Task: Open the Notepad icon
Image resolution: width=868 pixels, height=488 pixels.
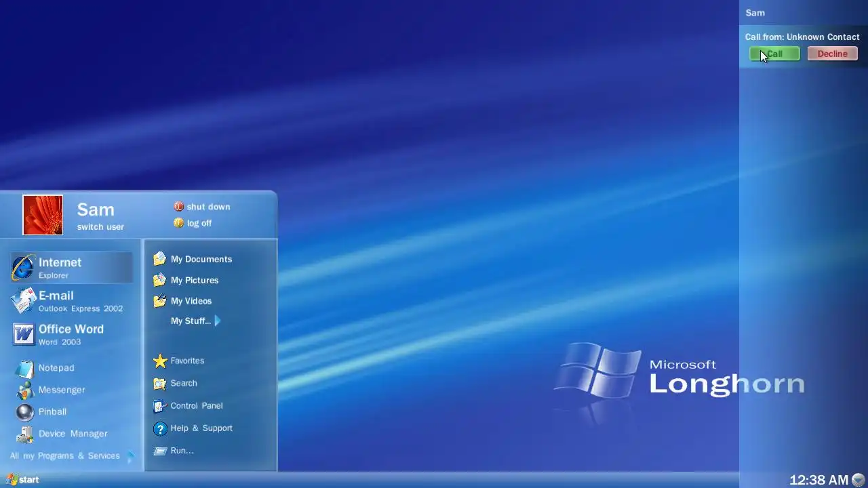Action: [x=25, y=368]
